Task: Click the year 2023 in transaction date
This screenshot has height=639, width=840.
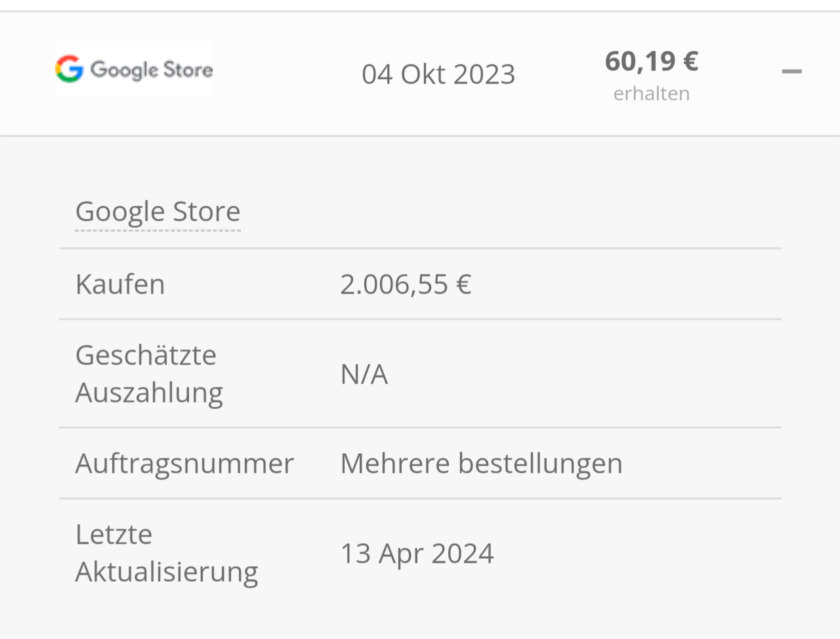Action: [484, 74]
